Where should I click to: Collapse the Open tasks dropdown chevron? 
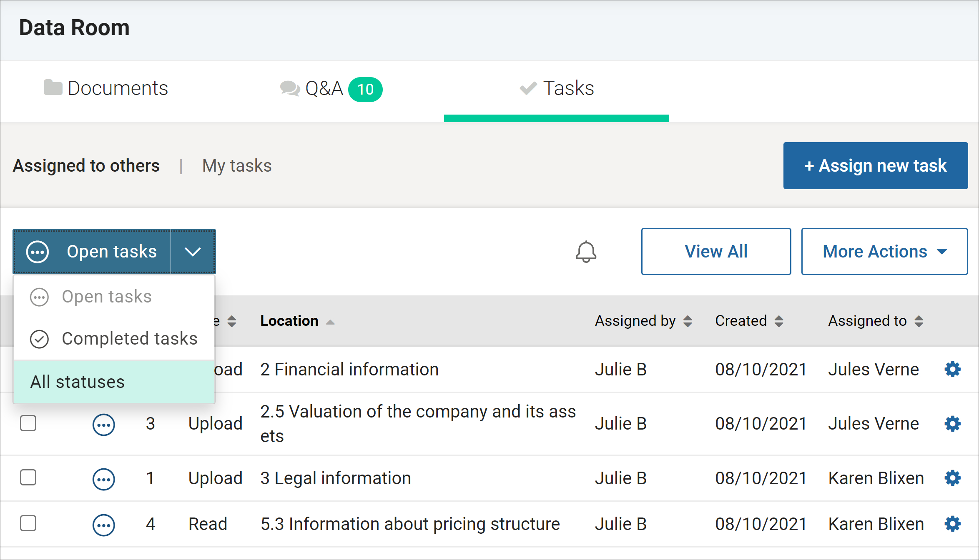click(193, 252)
